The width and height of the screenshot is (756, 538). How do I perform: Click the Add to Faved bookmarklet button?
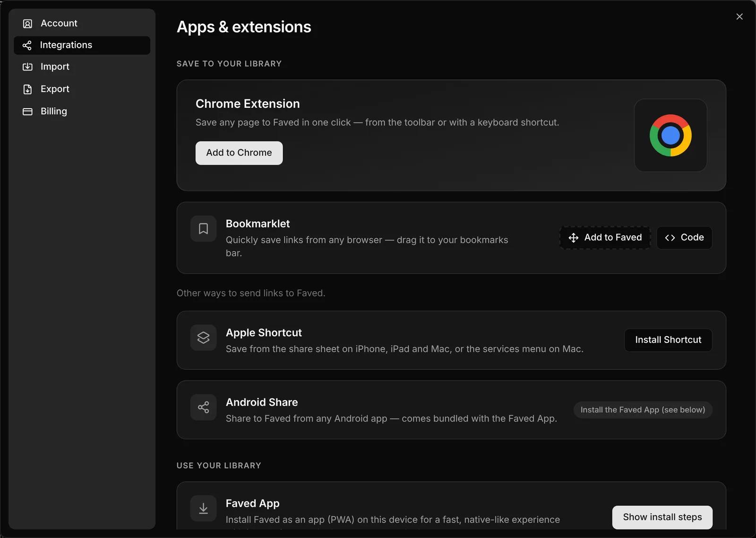[x=605, y=238]
